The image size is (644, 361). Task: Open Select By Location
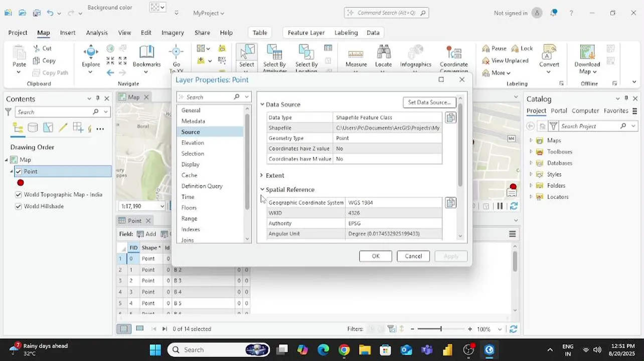306,58
